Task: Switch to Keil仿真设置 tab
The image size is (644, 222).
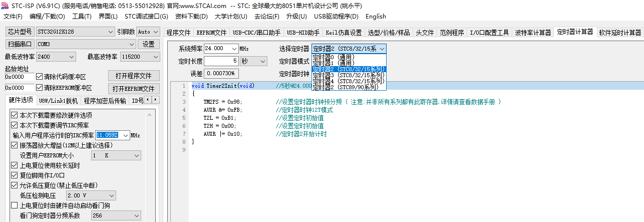Action: pyautogui.click(x=344, y=33)
